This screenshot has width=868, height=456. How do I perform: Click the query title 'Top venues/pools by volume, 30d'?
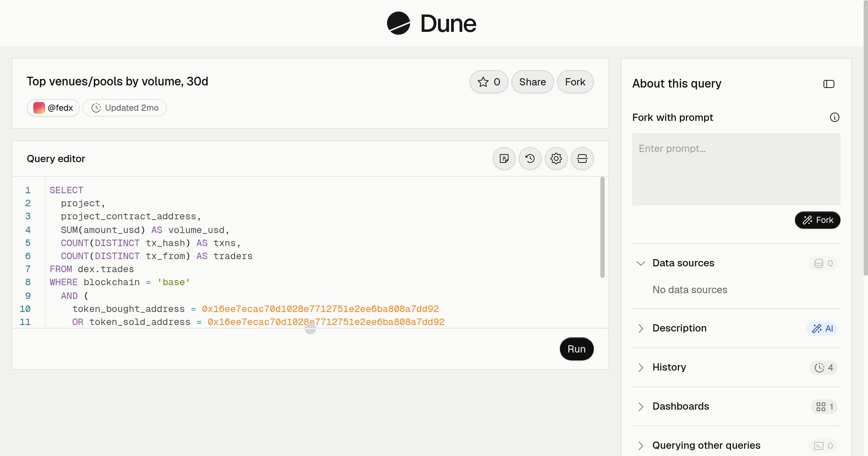point(118,81)
